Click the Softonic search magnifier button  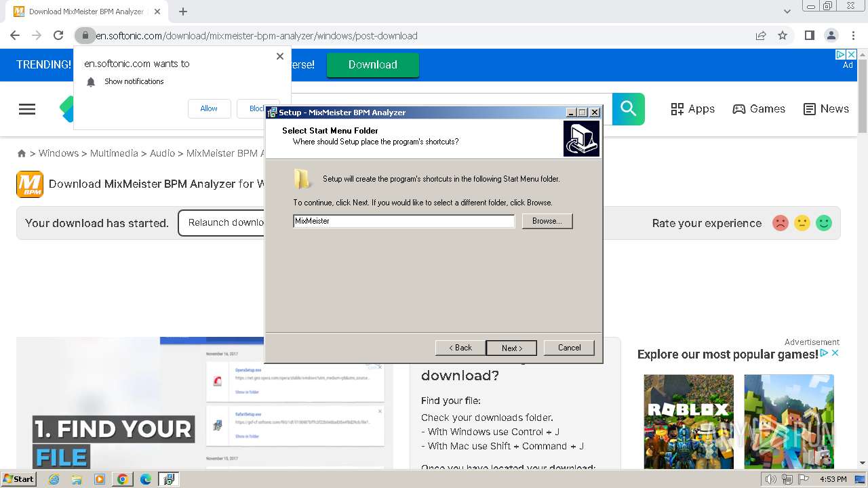click(x=629, y=108)
